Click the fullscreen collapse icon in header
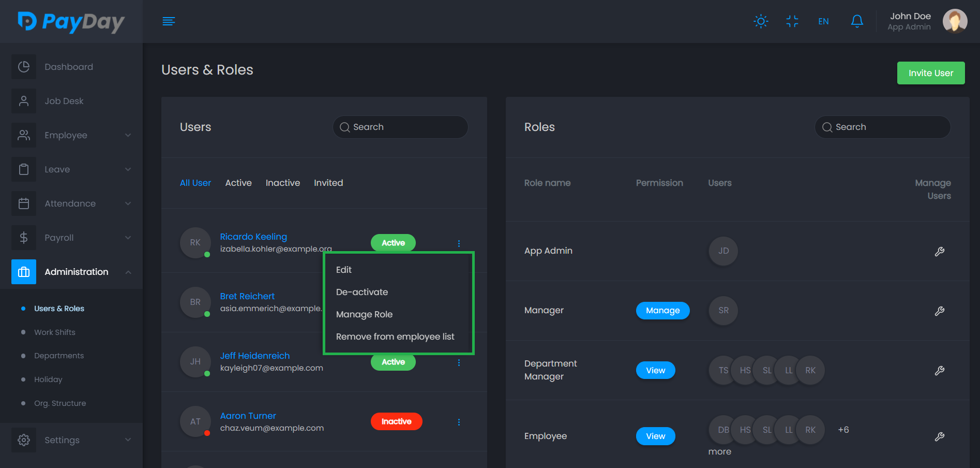The image size is (980, 468). click(x=792, y=21)
